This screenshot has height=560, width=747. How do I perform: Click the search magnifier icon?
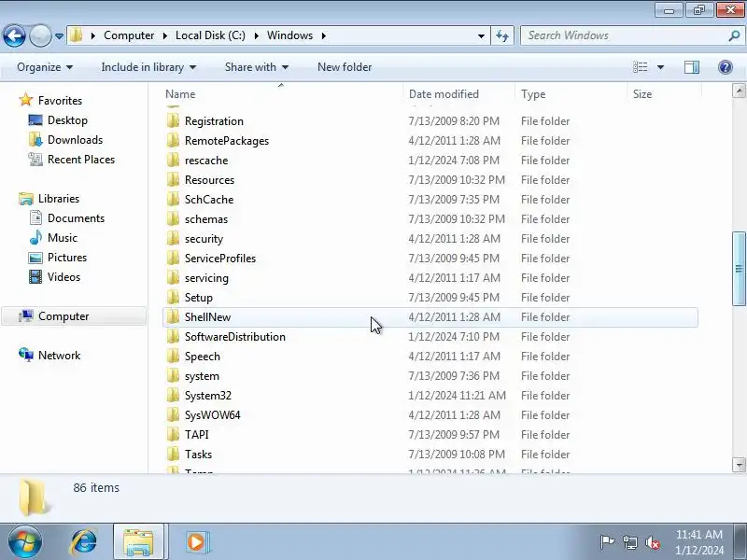pyautogui.click(x=734, y=35)
